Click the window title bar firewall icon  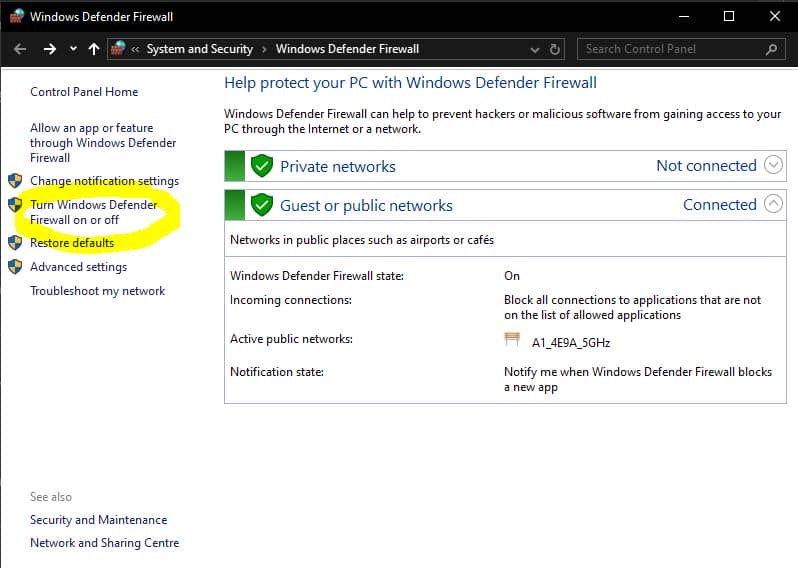point(16,16)
